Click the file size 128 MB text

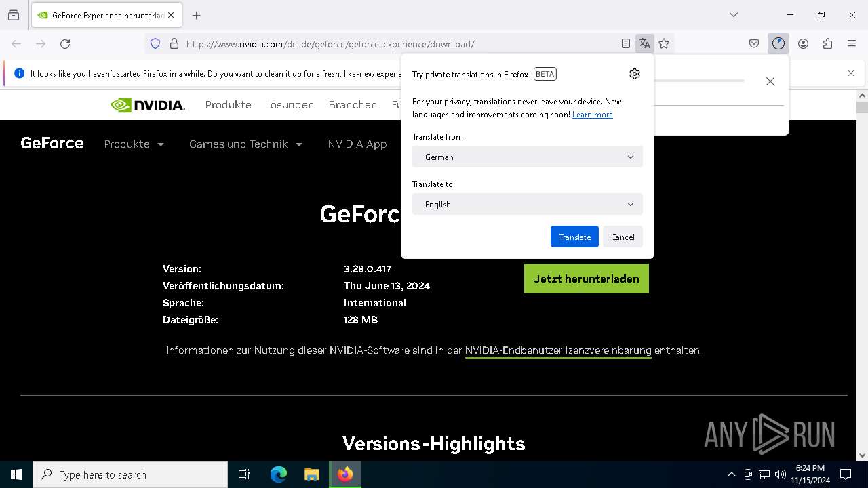(x=361, y=320)
